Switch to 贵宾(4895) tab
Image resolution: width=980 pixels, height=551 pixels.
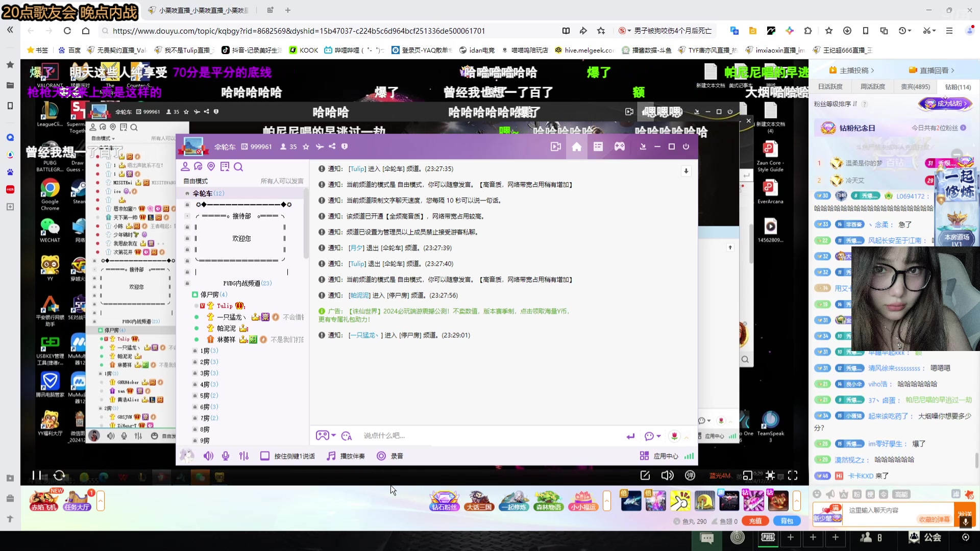tap(915, 87)
